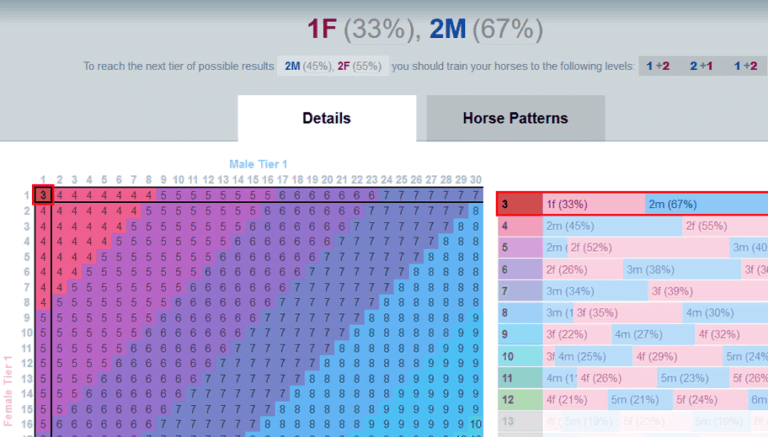Click the tier 9 color swatch in results list
The height and width of the screenshot is (437, 768).
pos(520,334)
